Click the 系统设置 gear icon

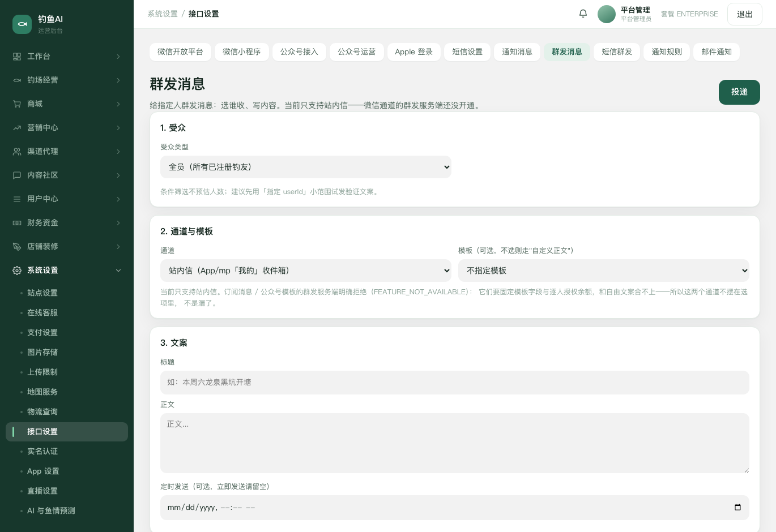pos(17,271)
